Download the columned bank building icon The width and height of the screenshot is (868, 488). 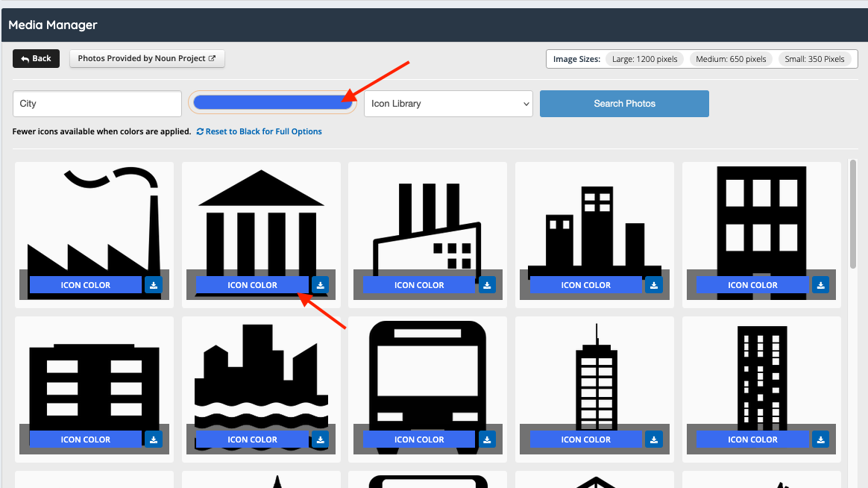coord(320,285)
